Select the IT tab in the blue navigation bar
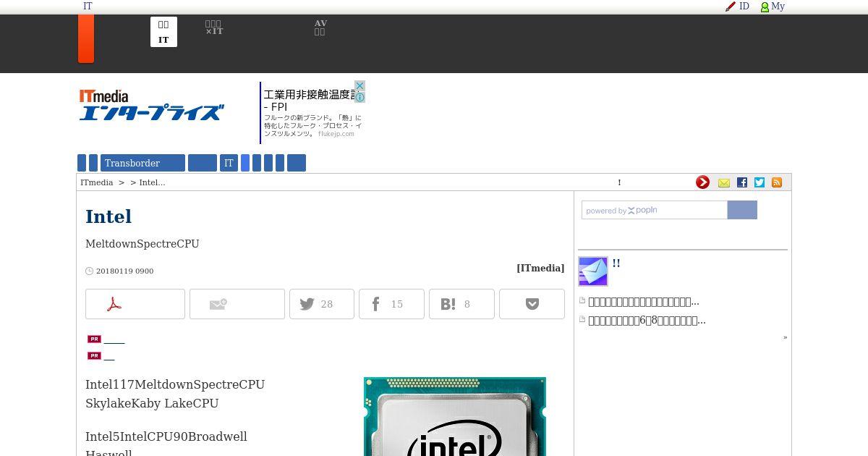868x456 pixels. click(x=229, y=163)
